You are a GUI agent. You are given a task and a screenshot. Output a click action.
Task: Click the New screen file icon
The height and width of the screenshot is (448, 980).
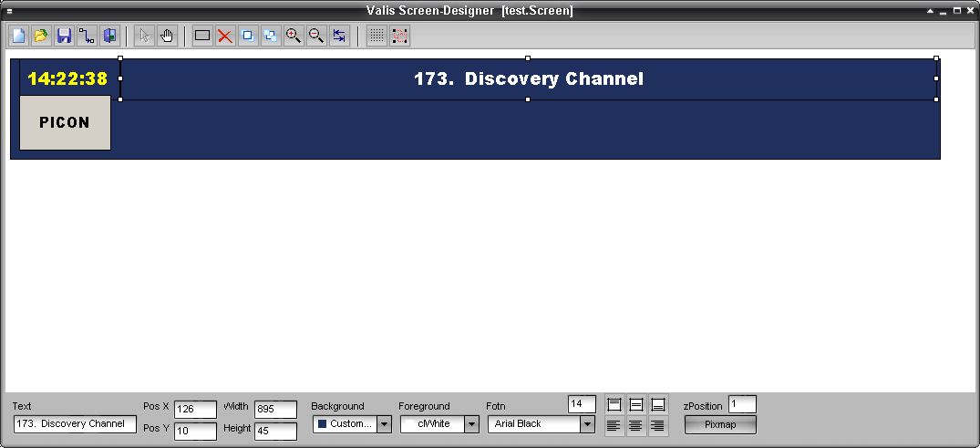19,36
